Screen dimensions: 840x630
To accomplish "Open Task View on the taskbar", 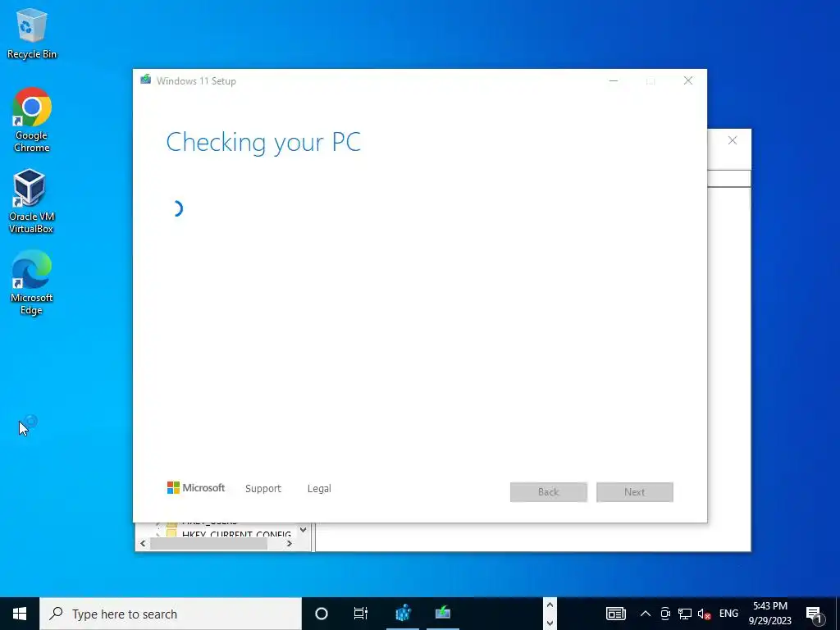I will tap(361, 614).
